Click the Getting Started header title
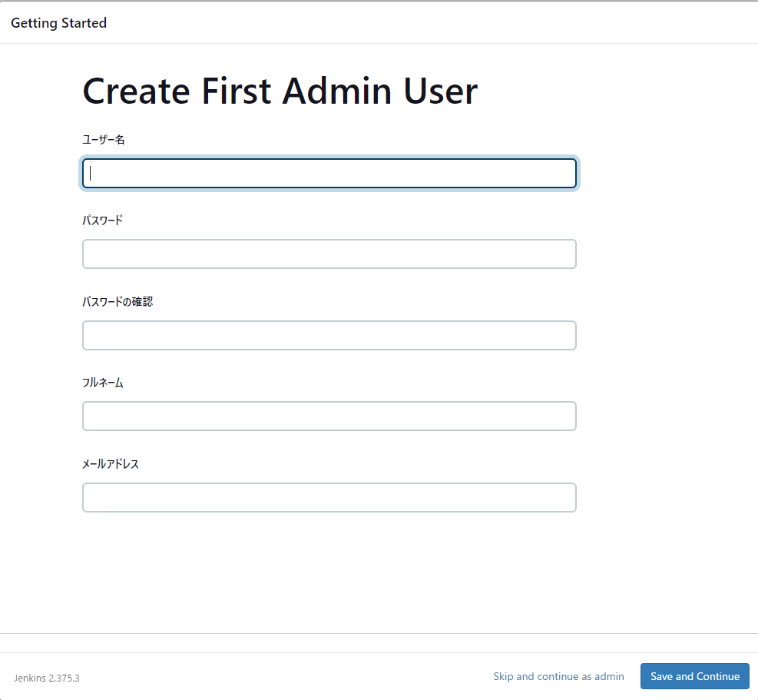The height and width of the screenshot is (700, 758). [58, 23]
